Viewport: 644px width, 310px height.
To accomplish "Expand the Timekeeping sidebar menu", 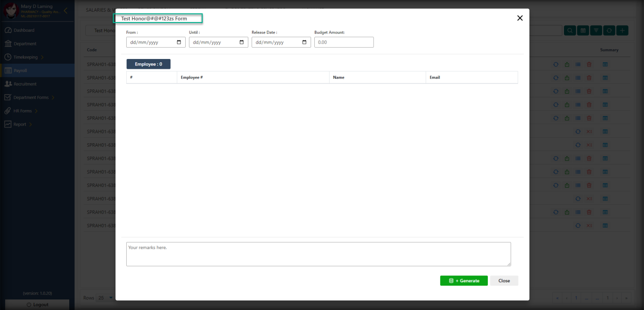I will [26, 57].
